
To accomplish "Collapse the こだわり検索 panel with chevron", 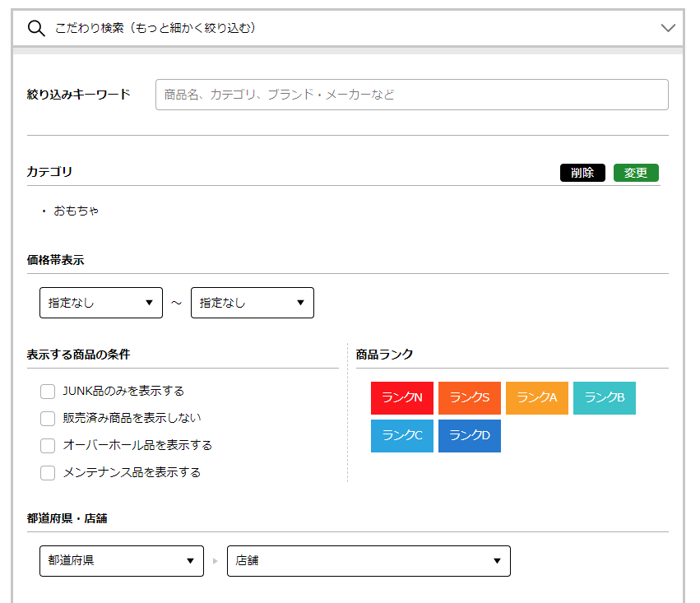I will click(x=668, y=29).
